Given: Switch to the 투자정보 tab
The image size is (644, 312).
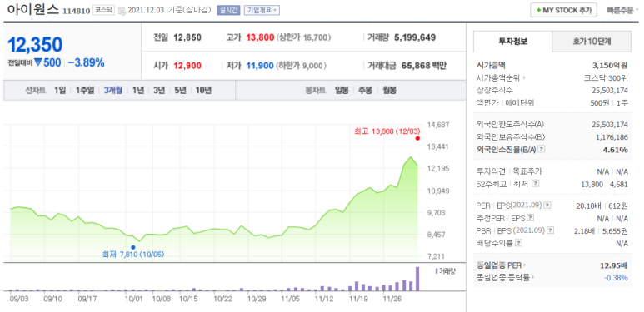Looking at the screenshot, I should point(512,42).
